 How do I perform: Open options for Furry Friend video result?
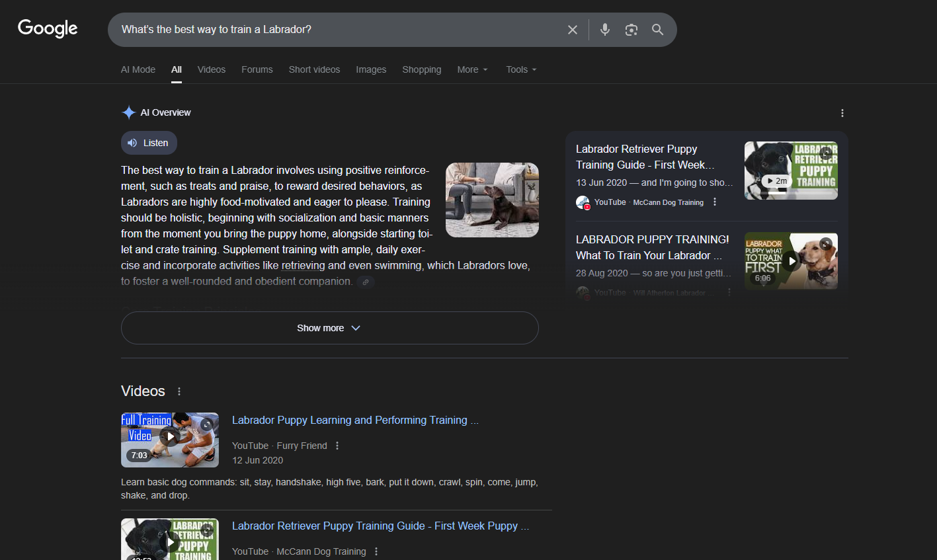point(337,446)
